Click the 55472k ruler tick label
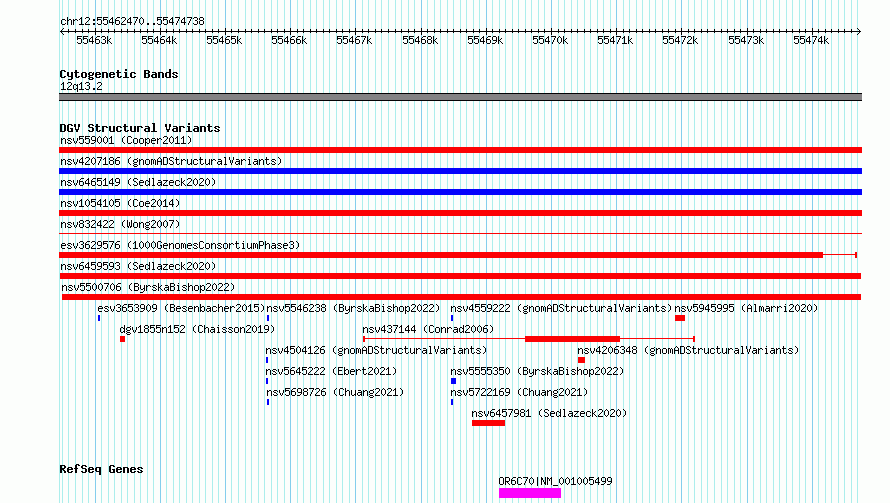The height and width of the screenshot is (503, 890). coord(680,40)
